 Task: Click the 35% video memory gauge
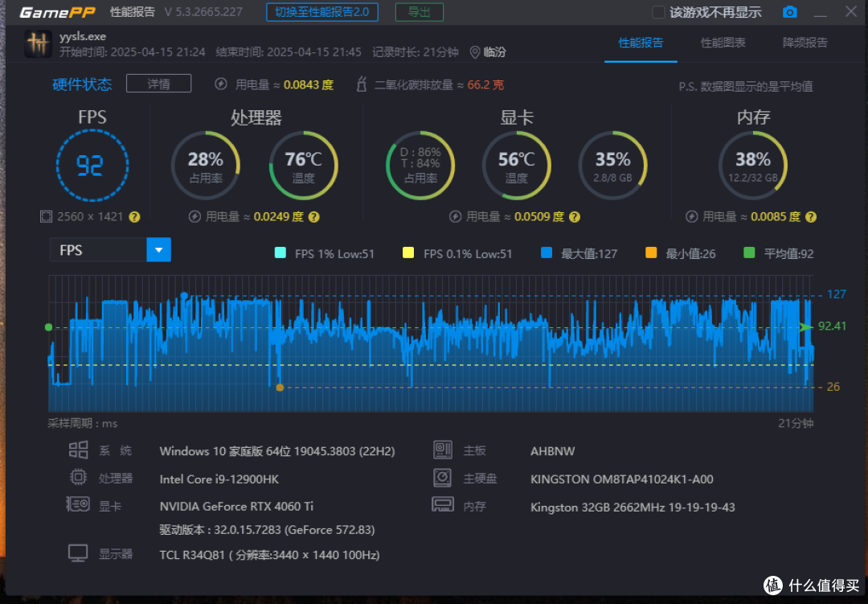612,165
